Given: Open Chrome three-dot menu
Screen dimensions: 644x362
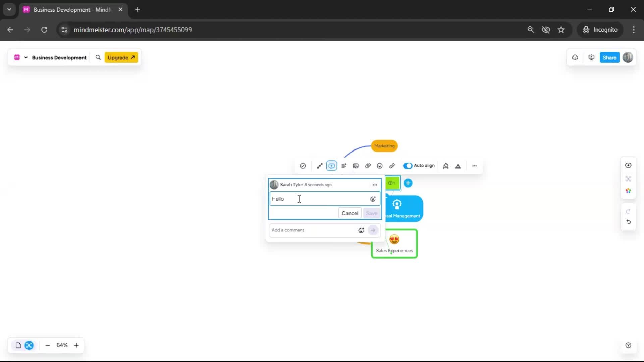Looking at the screenshot, I should point(634,29).
